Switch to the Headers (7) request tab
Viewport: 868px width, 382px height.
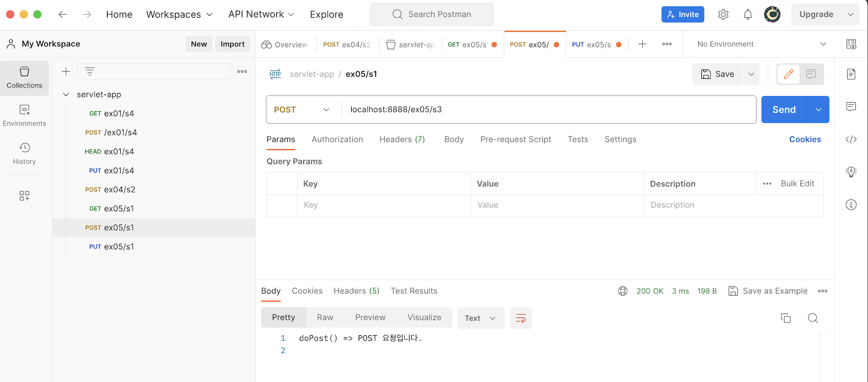point(402,139)
